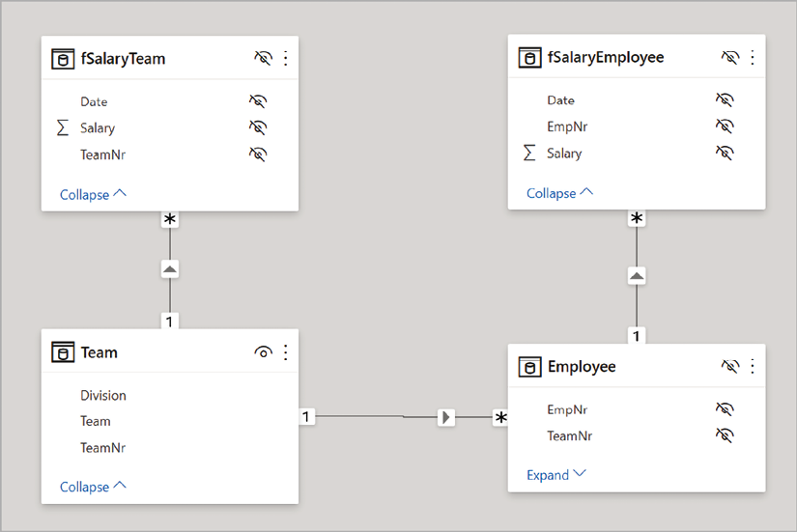Expand the Employee table card

coord(556,475)
